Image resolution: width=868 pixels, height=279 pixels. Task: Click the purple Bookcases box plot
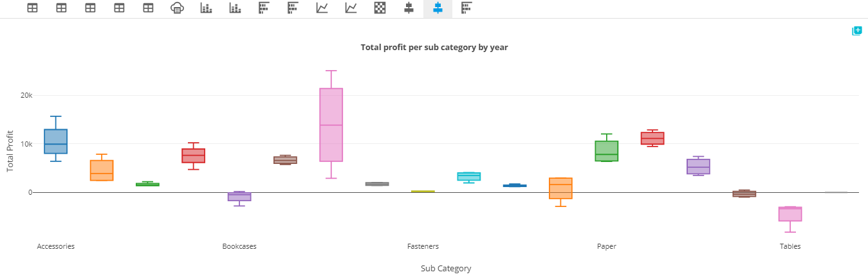point(239,197)
